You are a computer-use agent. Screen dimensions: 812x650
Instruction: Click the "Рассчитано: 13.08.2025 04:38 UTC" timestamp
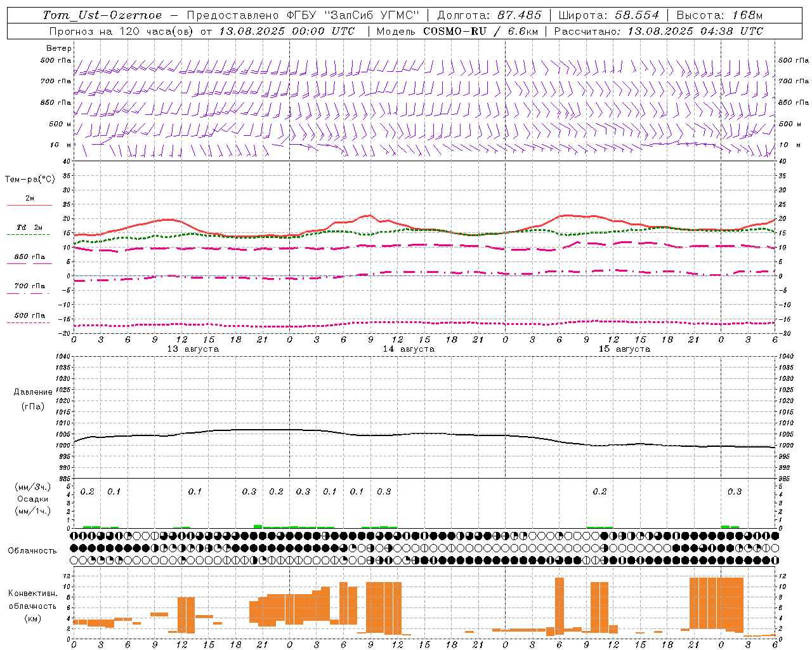pyautogui.click(x=658, y=31)
